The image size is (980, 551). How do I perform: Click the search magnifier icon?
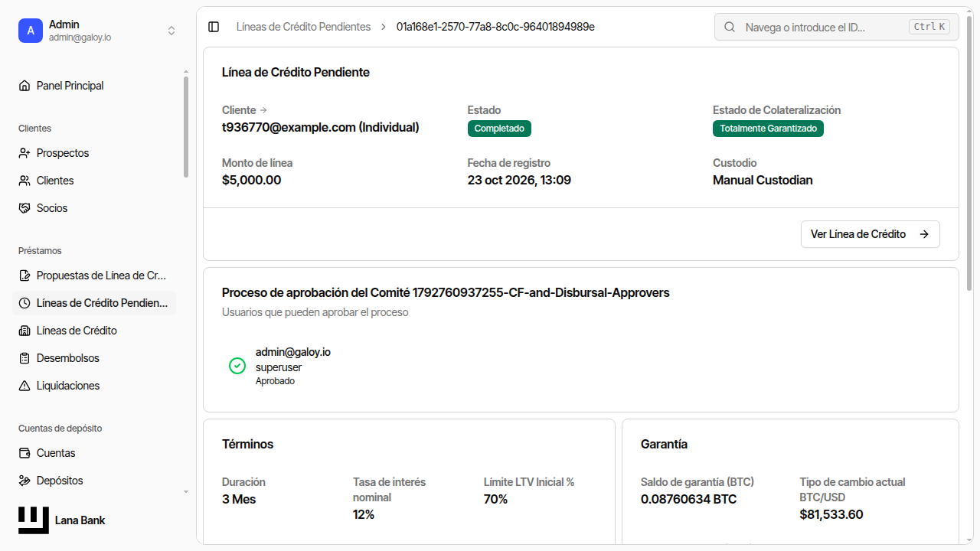pyautogui.click(x=730, y=27)
